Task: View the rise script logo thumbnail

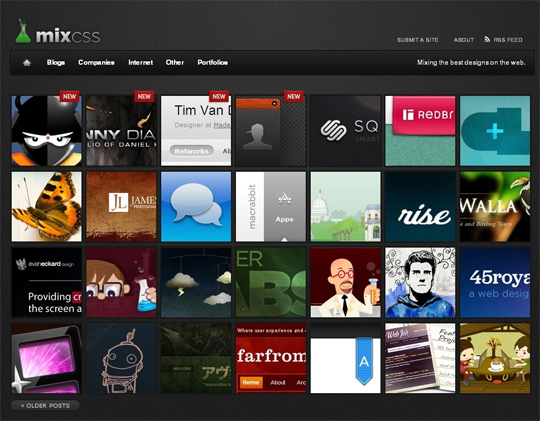Action: coord(420,206)
